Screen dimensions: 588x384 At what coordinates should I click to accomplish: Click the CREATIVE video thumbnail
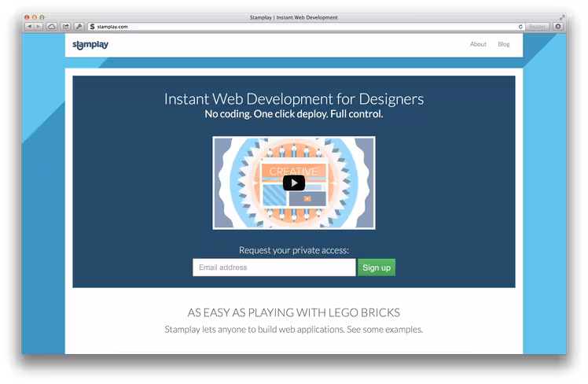point(294,183)
